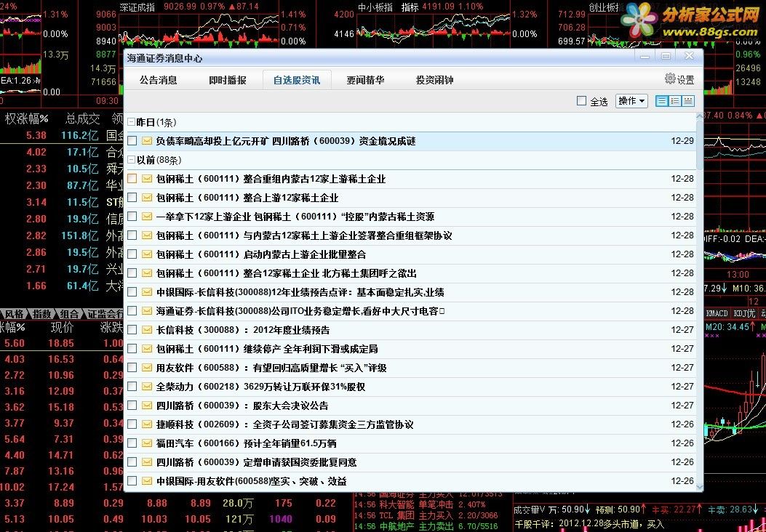Open message 中银国际-用友软件 坚实、突破、效益
Image resolution: width=766 pixels, height=532 pixels.
[x=252, y=481]
